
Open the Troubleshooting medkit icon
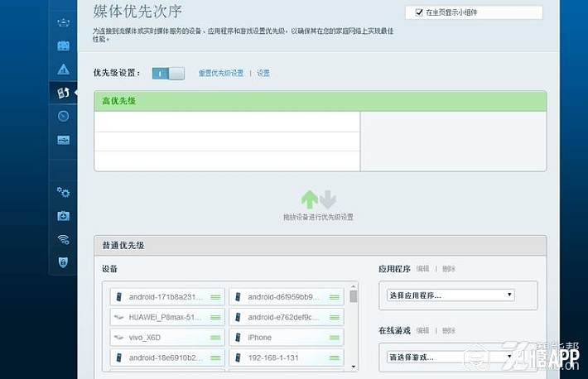(x=63, y=216)
